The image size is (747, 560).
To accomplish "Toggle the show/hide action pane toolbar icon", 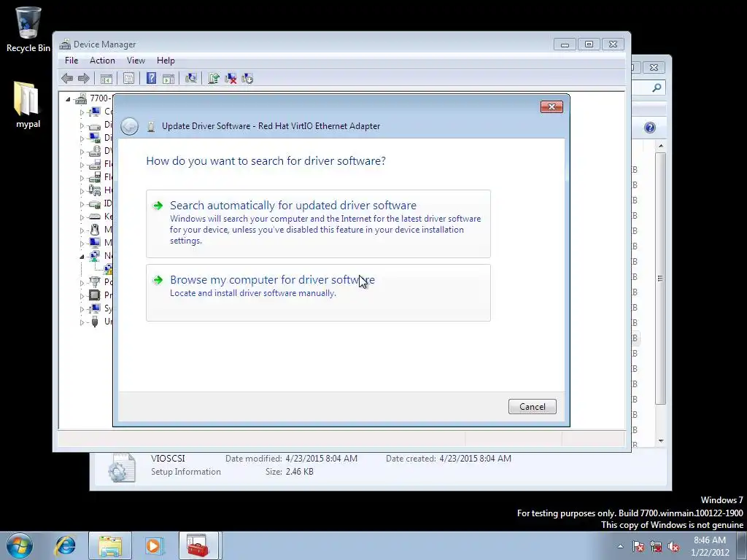I will pos(169,79).
